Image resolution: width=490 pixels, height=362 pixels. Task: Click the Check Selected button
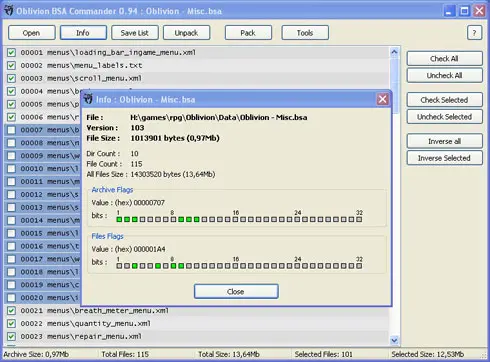[x=444, y=100]
